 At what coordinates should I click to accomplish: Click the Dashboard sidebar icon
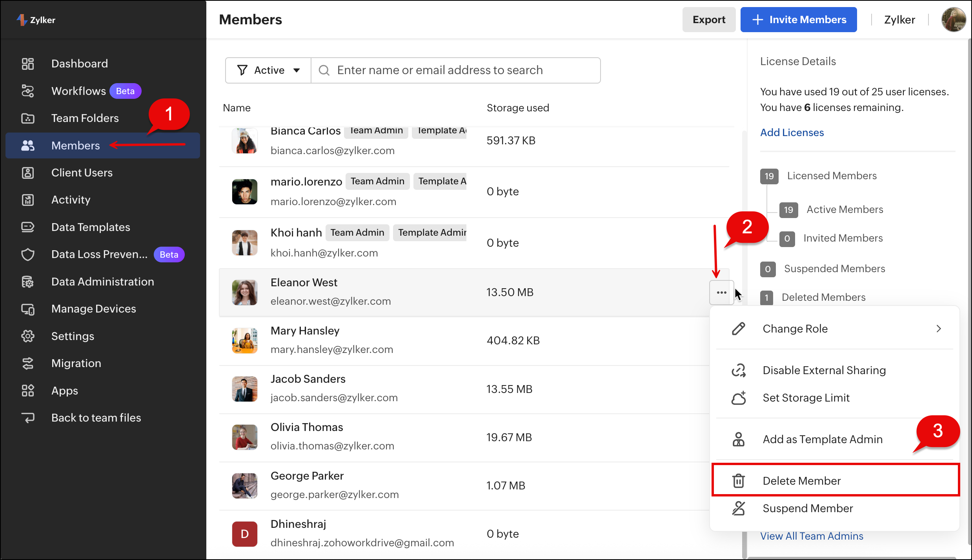click(28, 64)
